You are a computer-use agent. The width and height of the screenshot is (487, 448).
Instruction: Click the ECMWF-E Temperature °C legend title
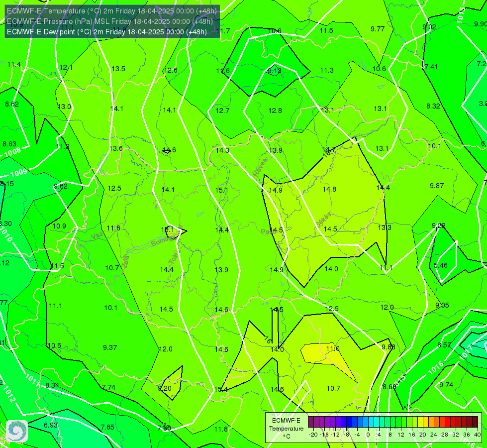tap(286, 429)
